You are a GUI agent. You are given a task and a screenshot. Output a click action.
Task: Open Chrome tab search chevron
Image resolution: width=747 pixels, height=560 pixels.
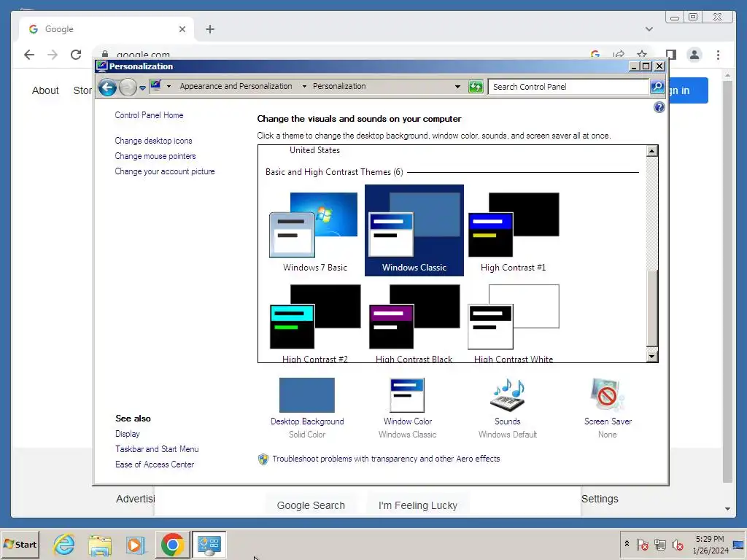(649, 29)
